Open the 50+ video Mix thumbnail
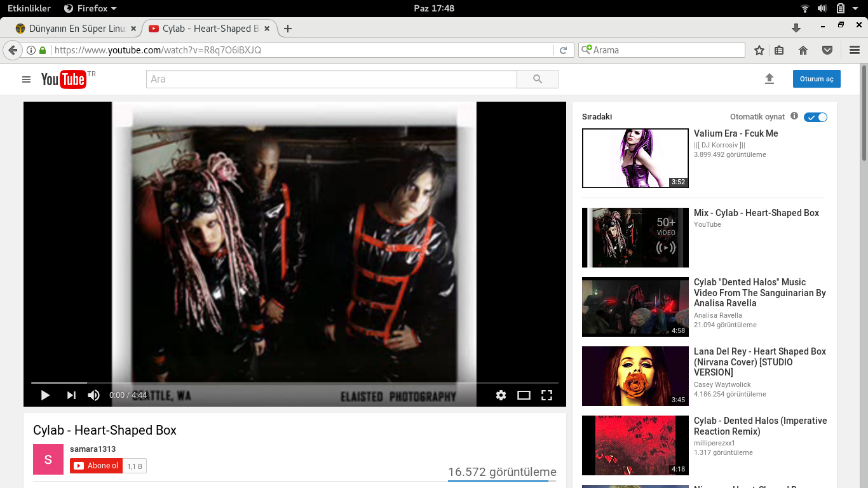The width and height of the screenshot is (868, 488). point(635,238)
